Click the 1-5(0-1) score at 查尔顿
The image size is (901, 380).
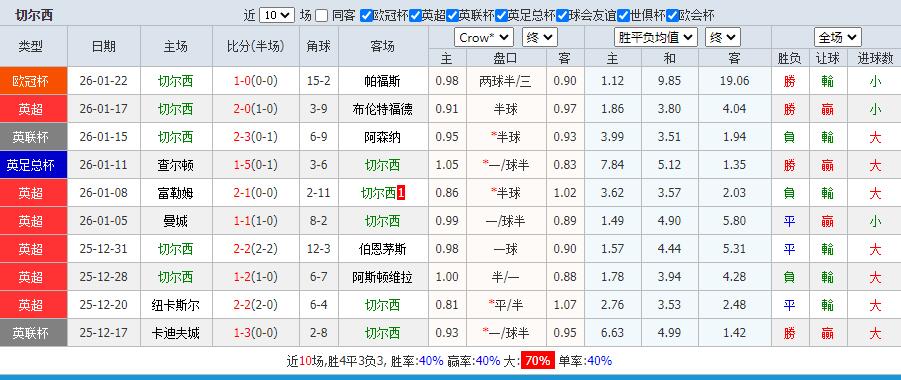[256, 166]
